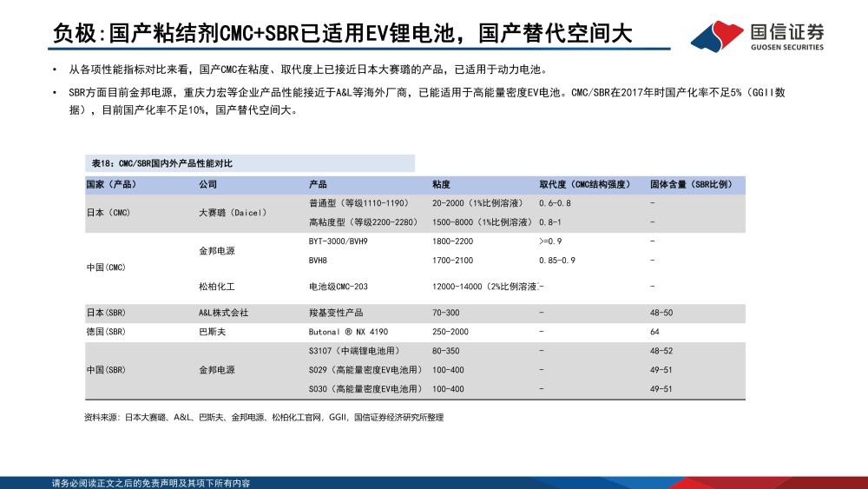Viewport: 868px width, 489px height.
Task: Select the 大赛璐（Daicel） cell
Action: click(x=233, y=213)
